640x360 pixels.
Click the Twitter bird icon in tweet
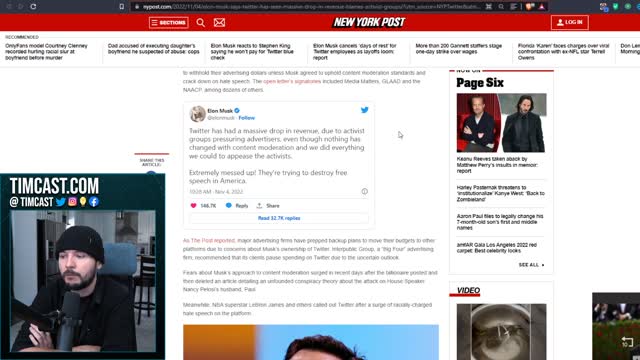(x=364, y=110)
